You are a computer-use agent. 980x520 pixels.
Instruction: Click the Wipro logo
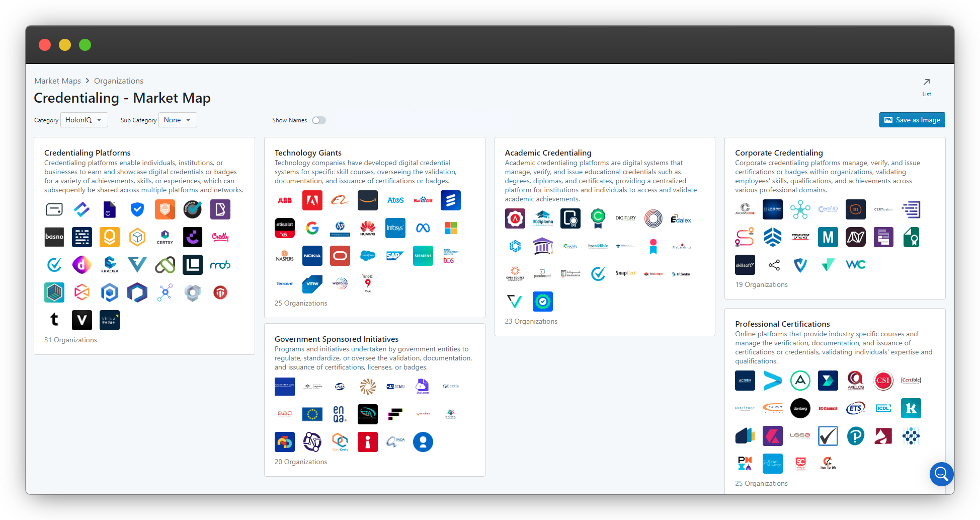coord(340,283)
